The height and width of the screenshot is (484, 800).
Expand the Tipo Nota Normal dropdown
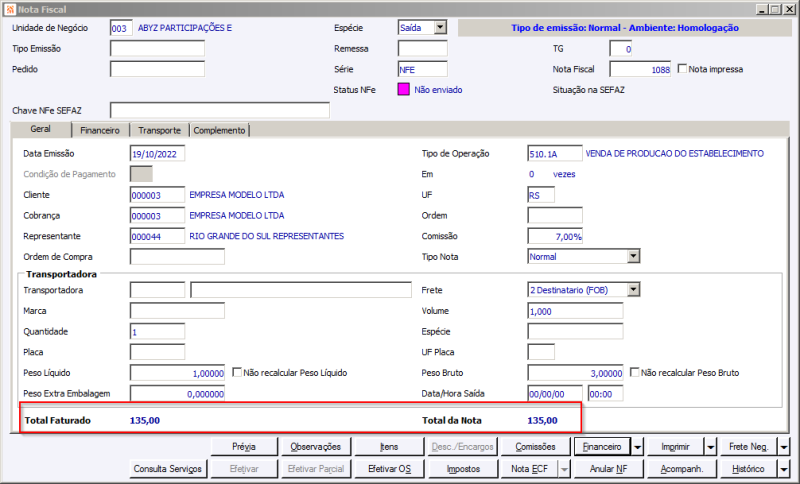pos(633,256)
